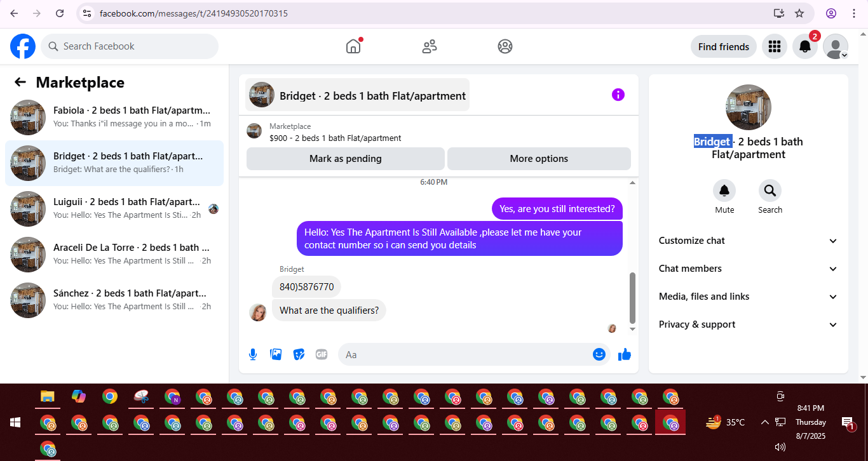Viewport: 868px width, 461px height.
Task: Expand the Privacy & support section
Action: [x=749, y=324]
